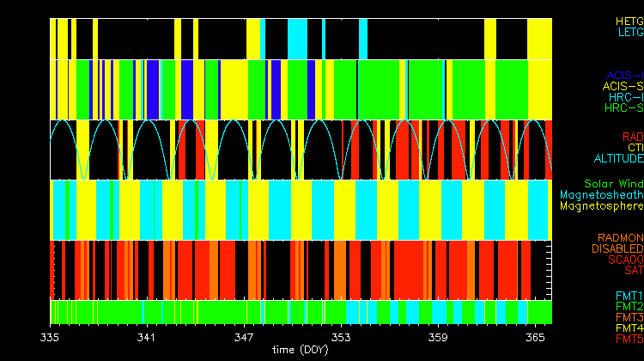Screen dimensions: 644x361
Task: Click the CTI legend label
Action: click(x=635, y=148)
